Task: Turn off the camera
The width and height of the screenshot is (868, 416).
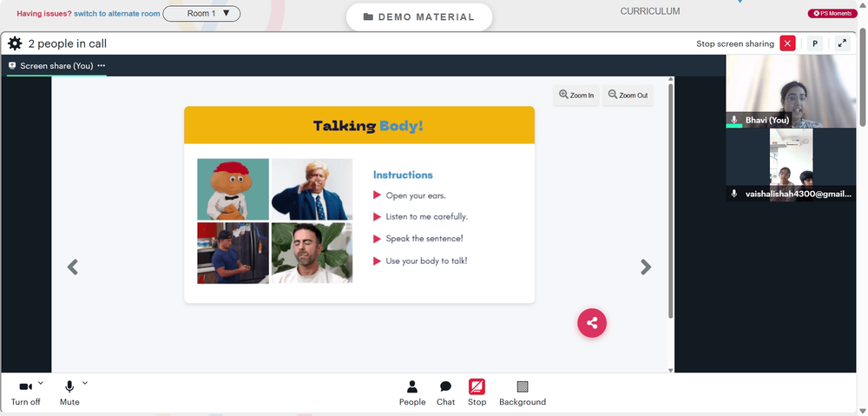Action: coord(25,393)
